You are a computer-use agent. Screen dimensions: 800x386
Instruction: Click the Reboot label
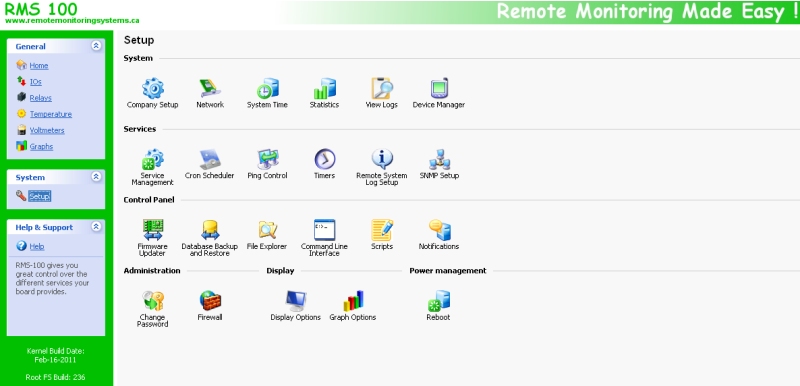pyautogui.click(x=438, y=317)
